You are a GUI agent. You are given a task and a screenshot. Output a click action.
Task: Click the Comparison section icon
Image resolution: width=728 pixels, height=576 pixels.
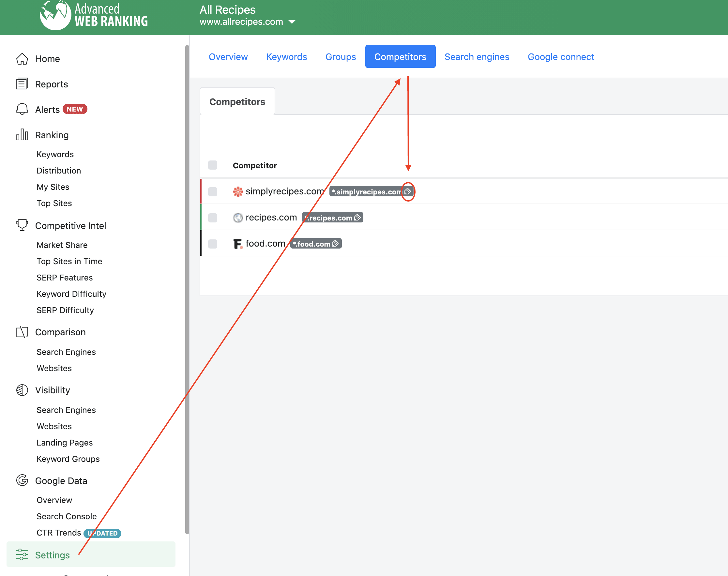pyautogui.click(x=22, y=332)
